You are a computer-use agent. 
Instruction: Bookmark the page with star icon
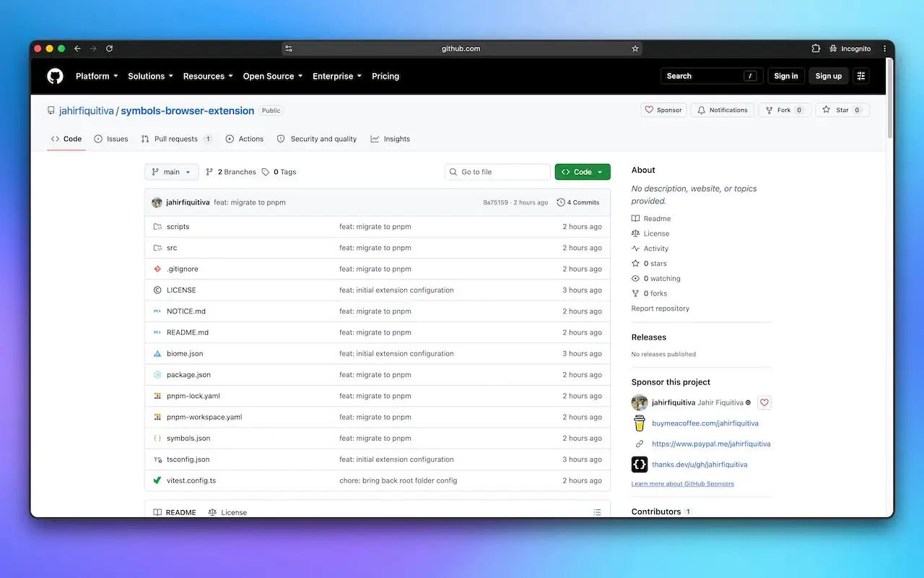635,49
